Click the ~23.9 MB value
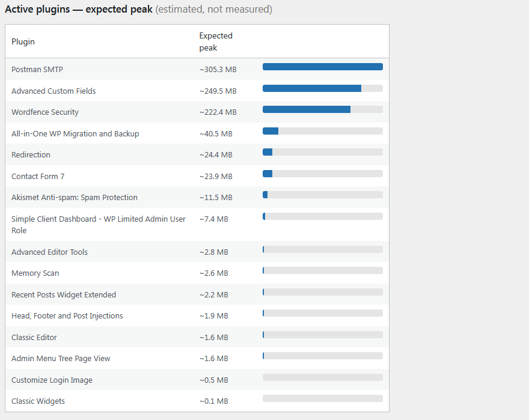This screenshot has height=420, width=529. click(216, 177)
